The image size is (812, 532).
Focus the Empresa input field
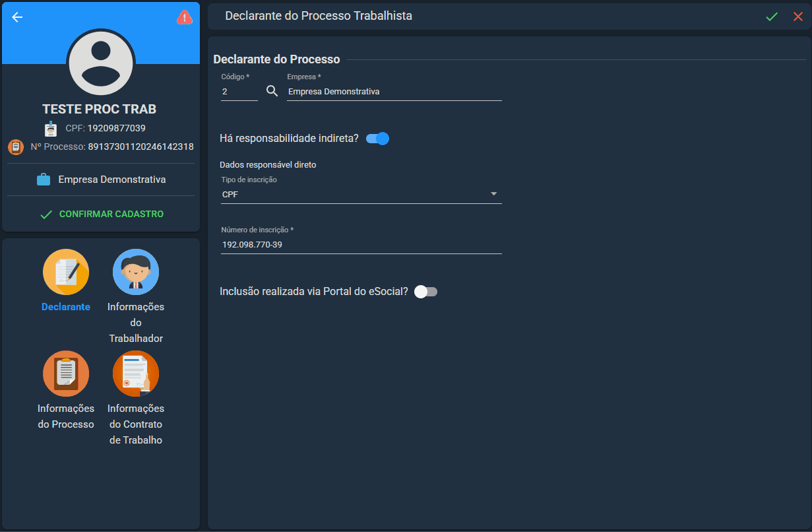point(394,92)
